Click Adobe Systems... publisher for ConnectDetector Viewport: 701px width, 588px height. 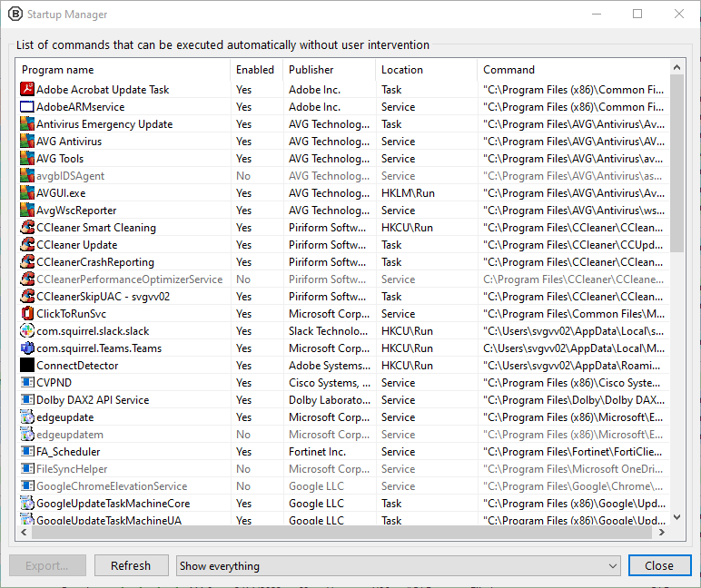[x=330, y=366]
